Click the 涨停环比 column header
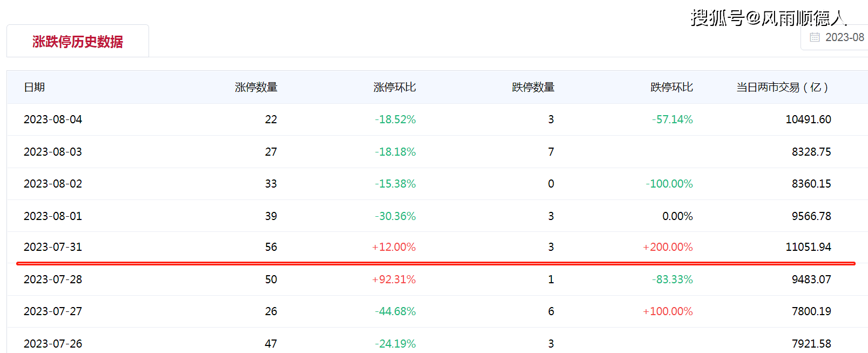Viewport: 868px width, 353px height. pos(394,87)
